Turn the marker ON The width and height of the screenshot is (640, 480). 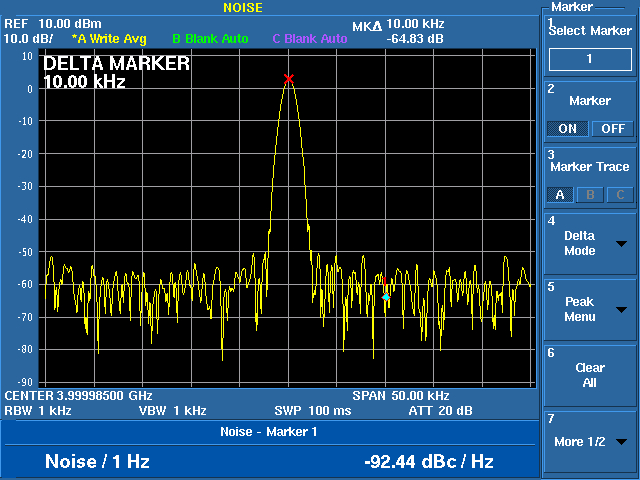click(567, 129)
